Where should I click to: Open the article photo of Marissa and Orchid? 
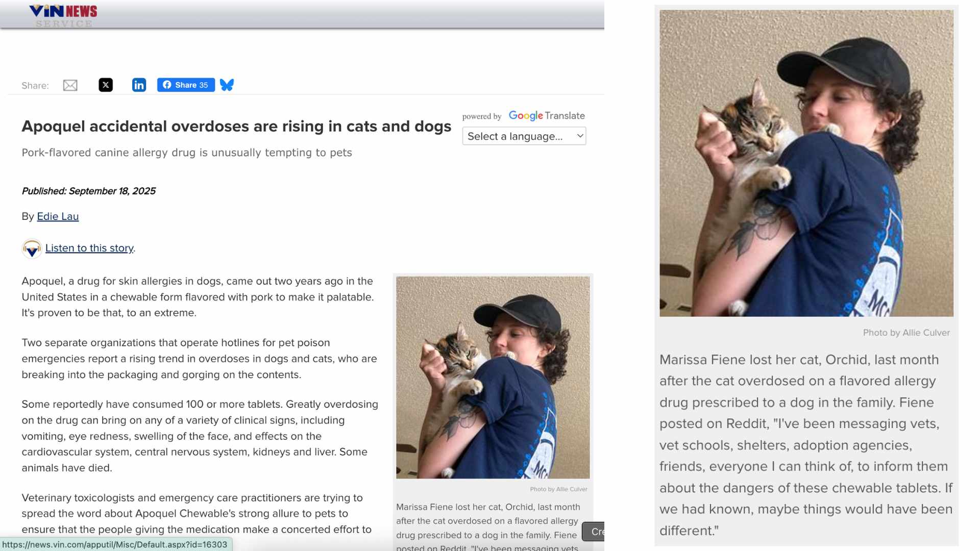click(493, 378)
